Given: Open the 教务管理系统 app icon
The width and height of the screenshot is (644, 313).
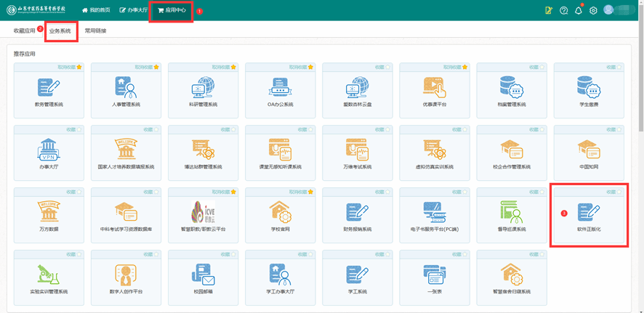Looking at the screenshot, I should tap(49, 88).
